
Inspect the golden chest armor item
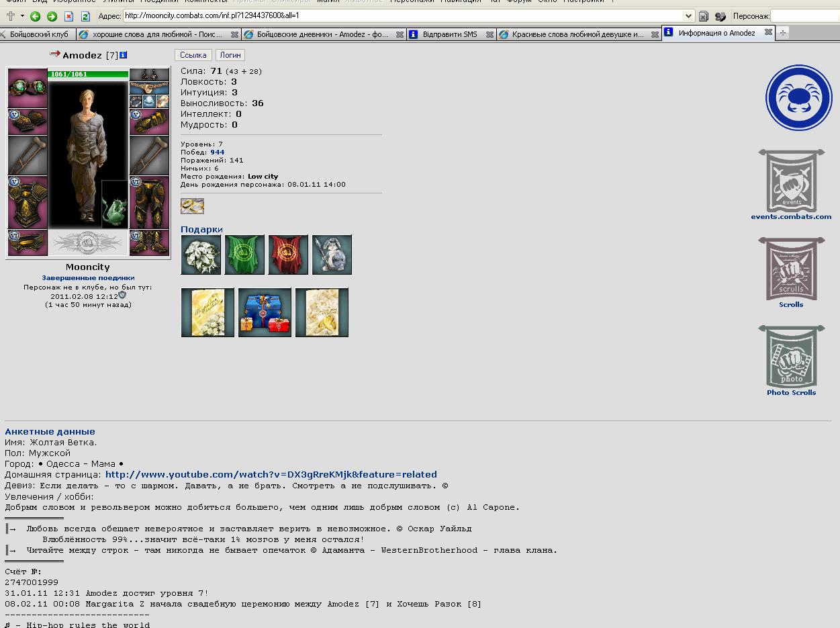(28, 203)
